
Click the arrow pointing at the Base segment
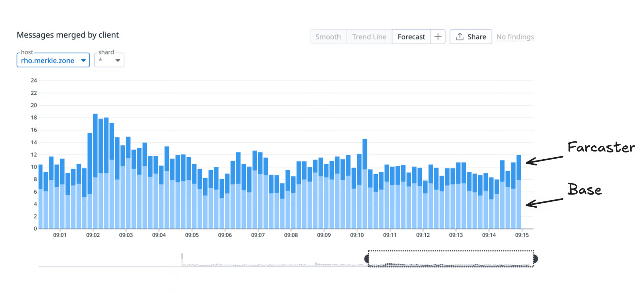[x=544, y=202]
